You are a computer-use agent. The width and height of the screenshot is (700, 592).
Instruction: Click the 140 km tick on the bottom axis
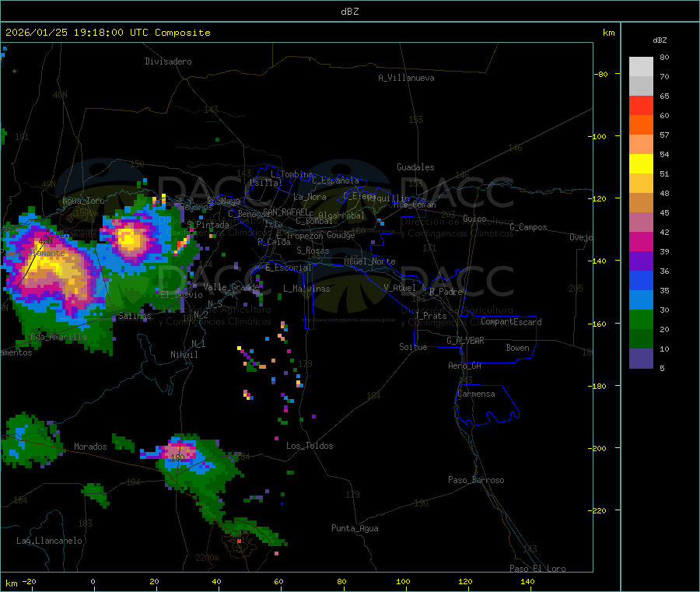527,581
